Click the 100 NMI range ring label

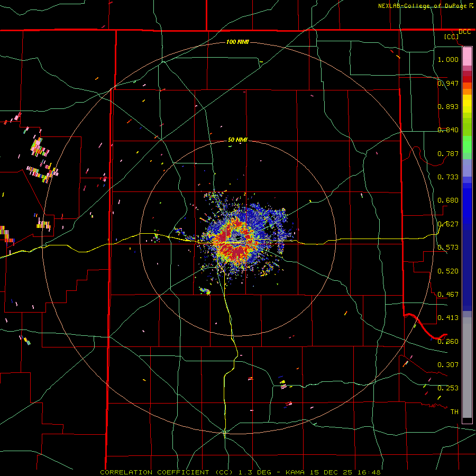[237, 42]
